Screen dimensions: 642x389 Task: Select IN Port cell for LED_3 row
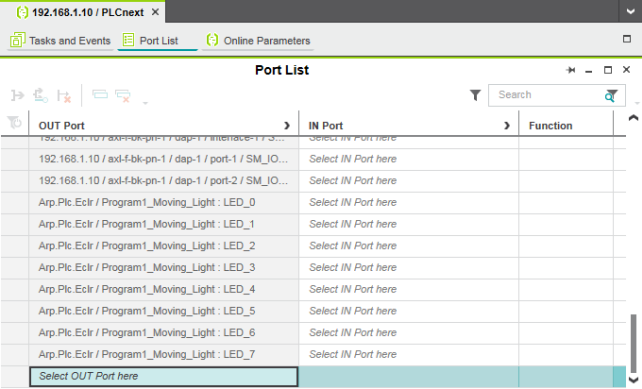pyautogui.click(x=409, y=267)
